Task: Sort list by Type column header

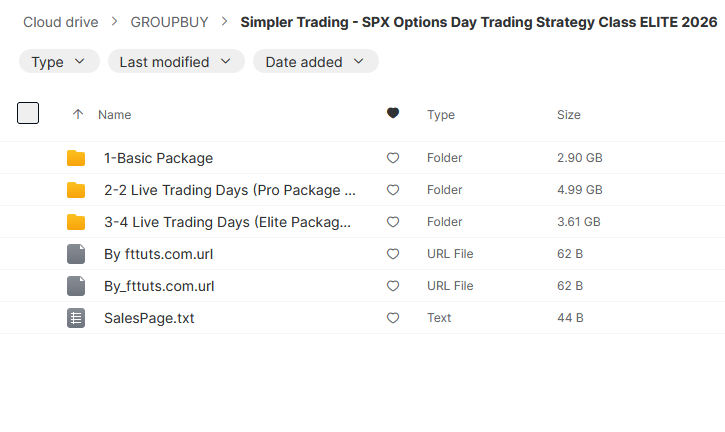Action: (441, 115)
